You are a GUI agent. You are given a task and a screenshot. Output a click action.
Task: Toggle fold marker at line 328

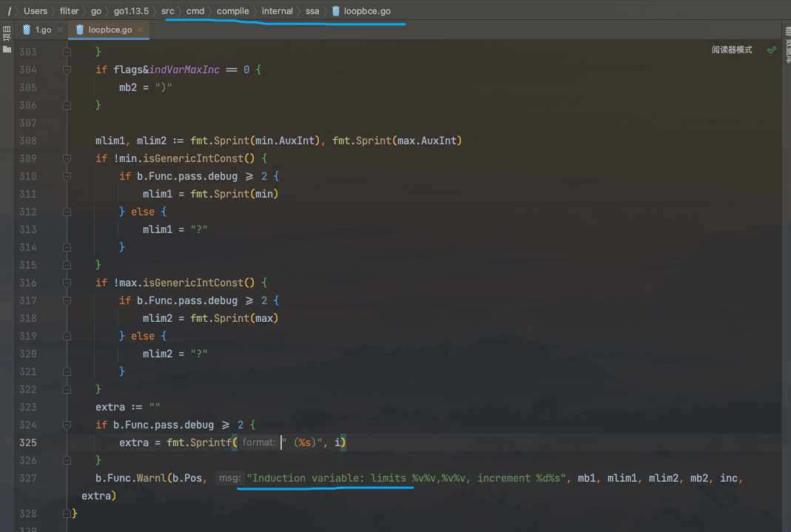67,514
